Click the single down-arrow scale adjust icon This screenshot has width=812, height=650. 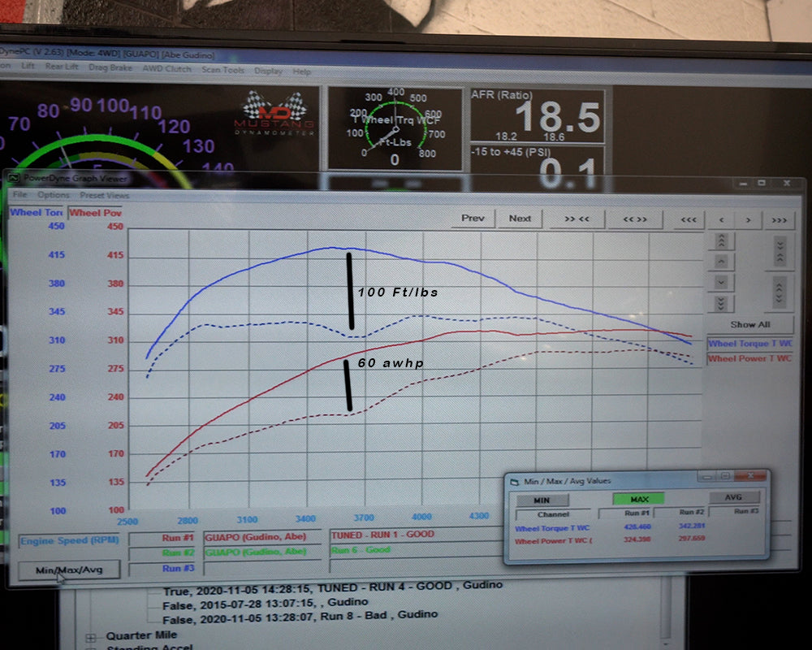point(721,282)
